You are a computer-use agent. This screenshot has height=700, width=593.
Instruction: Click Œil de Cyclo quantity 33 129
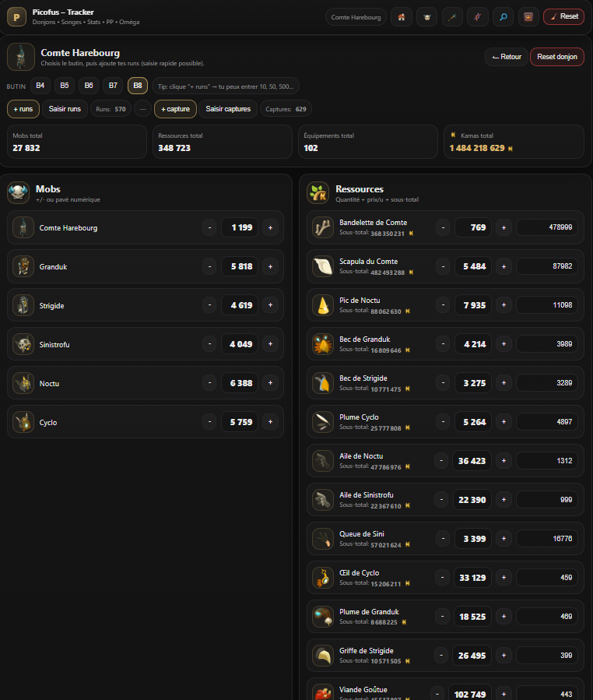click(x=472, y=578)
